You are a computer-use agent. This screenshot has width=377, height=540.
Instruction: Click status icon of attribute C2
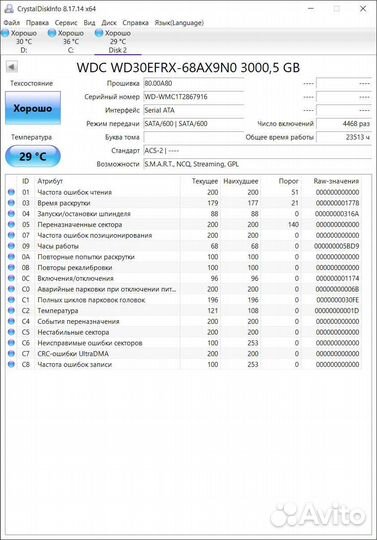coord(11,310)
